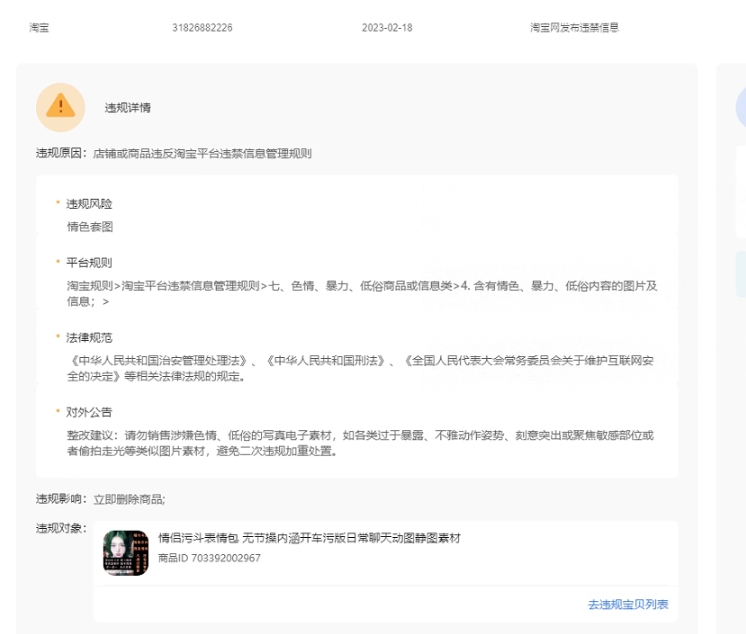Click the blue circle icon at right edge

point(740,107)
